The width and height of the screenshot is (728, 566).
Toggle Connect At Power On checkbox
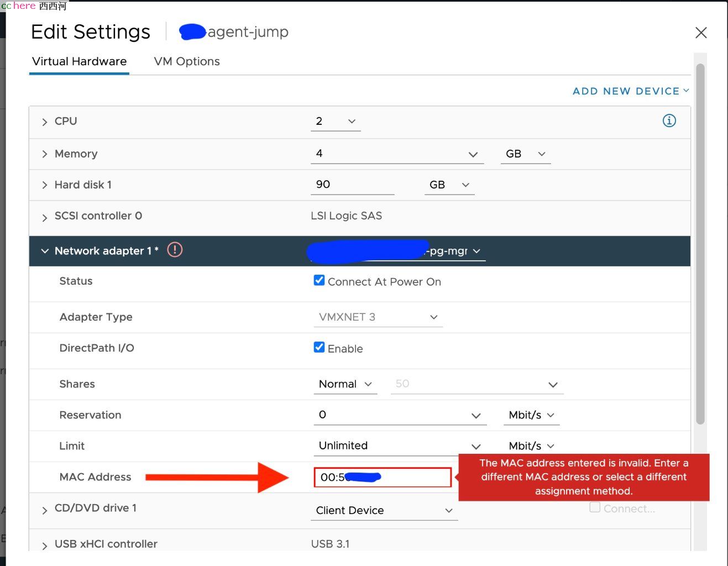pos(319,280)
